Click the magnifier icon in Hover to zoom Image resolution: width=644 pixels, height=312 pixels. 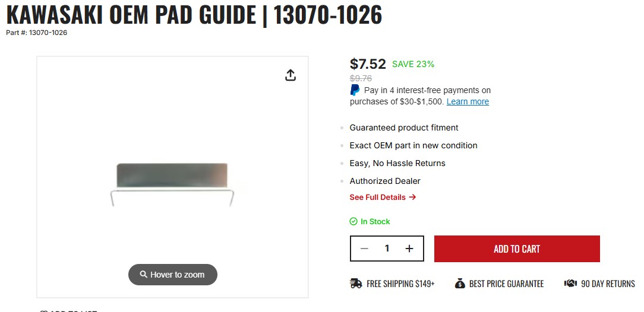pos(143,275)
